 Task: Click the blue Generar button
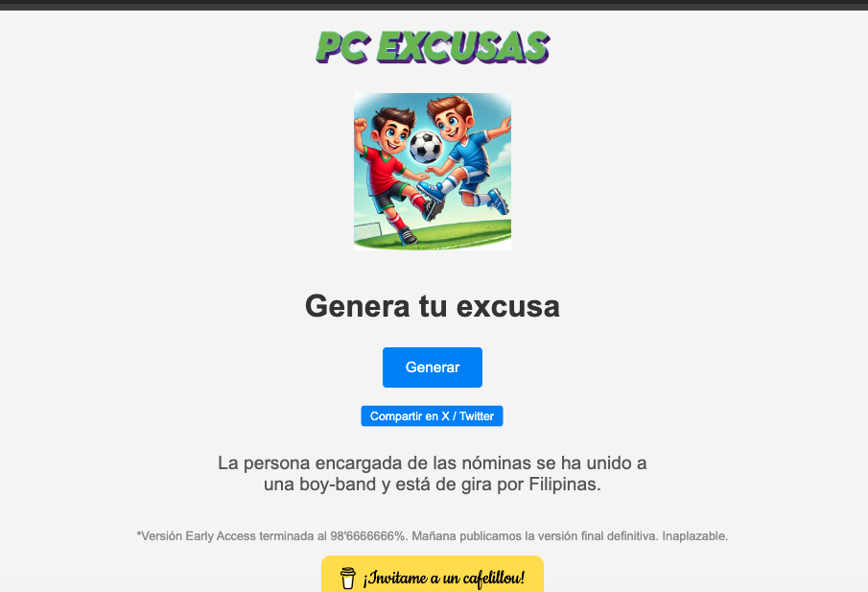433,367
